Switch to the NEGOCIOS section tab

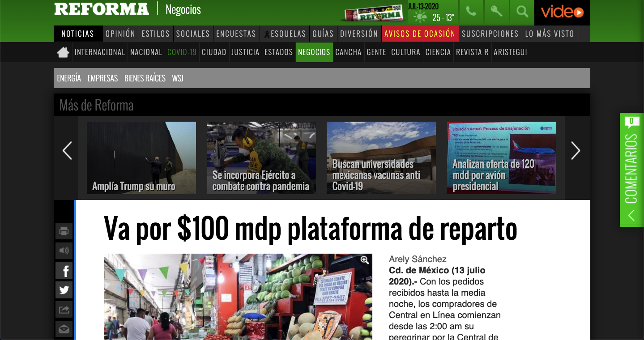[314, 52]
